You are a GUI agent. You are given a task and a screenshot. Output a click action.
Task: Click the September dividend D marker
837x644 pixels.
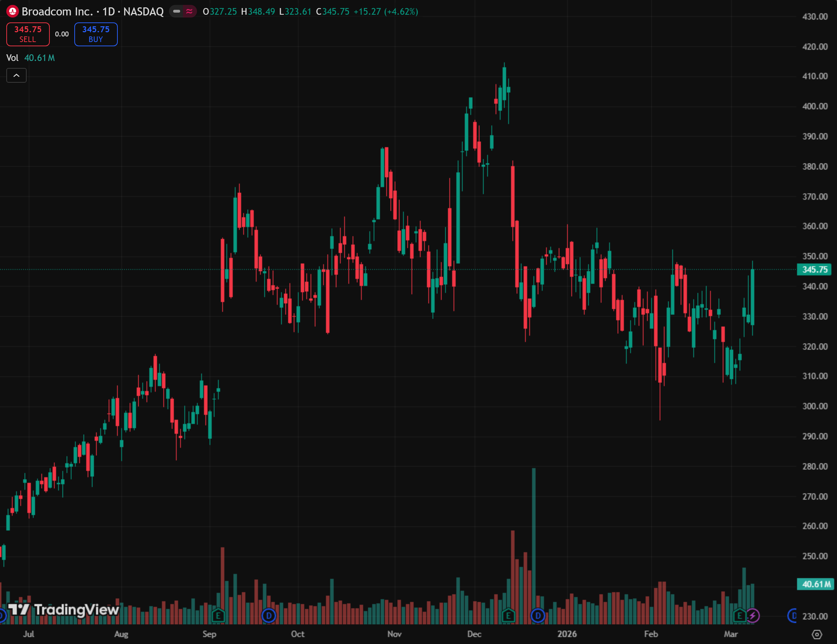click(268, 616)
